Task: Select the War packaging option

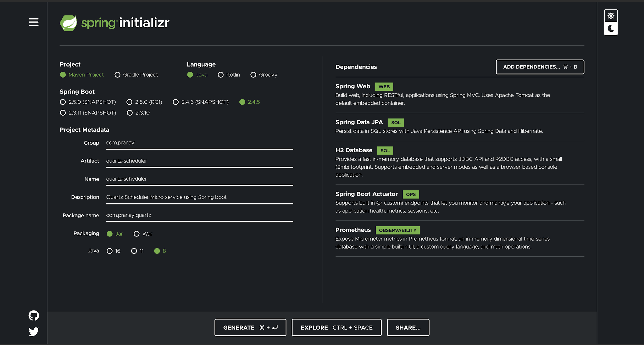Action: tap(136, 233)
